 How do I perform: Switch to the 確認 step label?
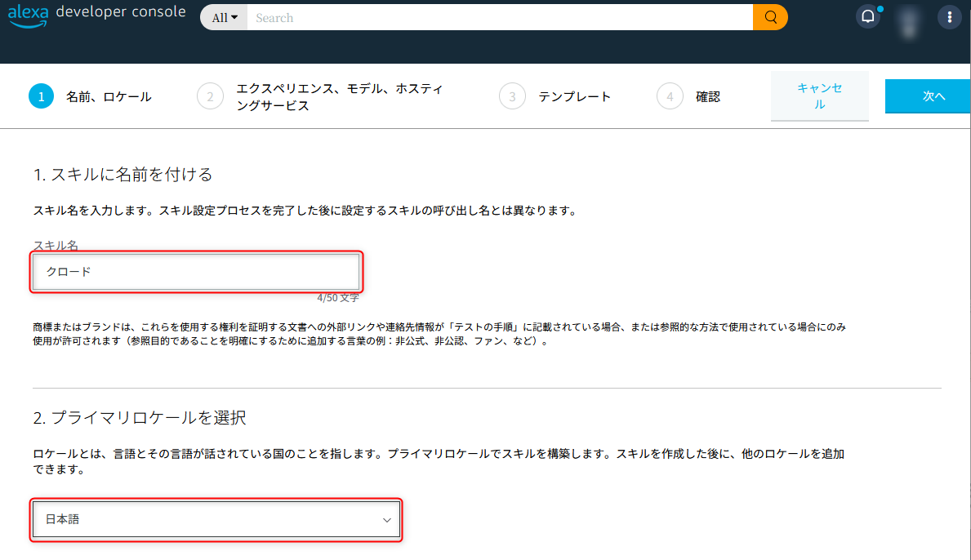coord(708,96)
